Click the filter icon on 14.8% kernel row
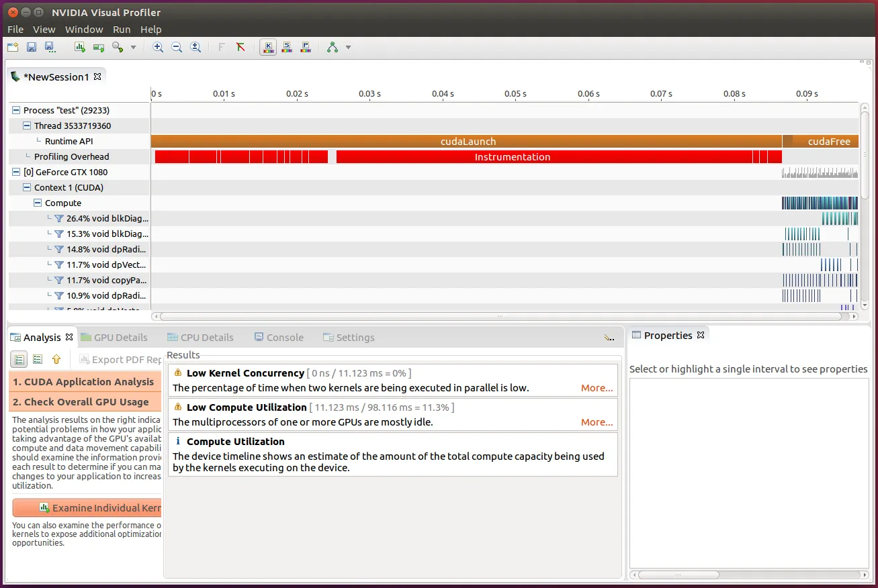This screenshot has height=588, width=878. (x=58, y=249)
